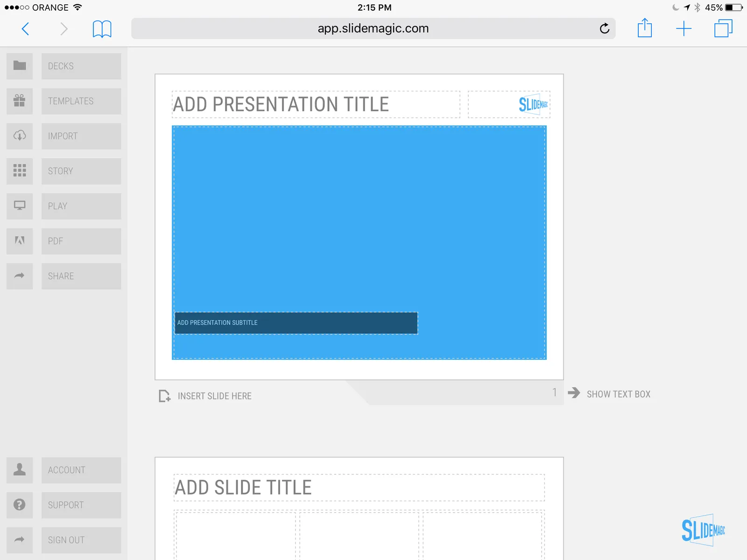Select the PLAY menu button
Viewport: 747px width, 560px height.
pos(81,206)
